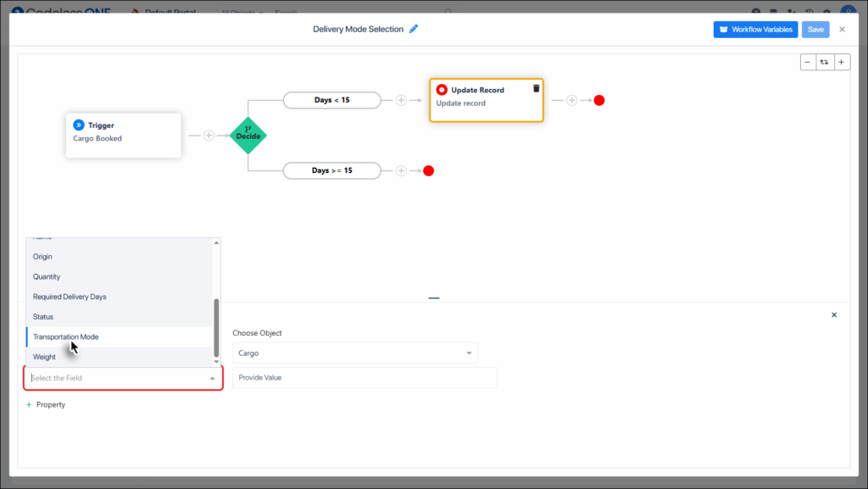Add a step after Days >= 15 branch
Viewport: 868px width, 489px height.
(x=401, y=170)
